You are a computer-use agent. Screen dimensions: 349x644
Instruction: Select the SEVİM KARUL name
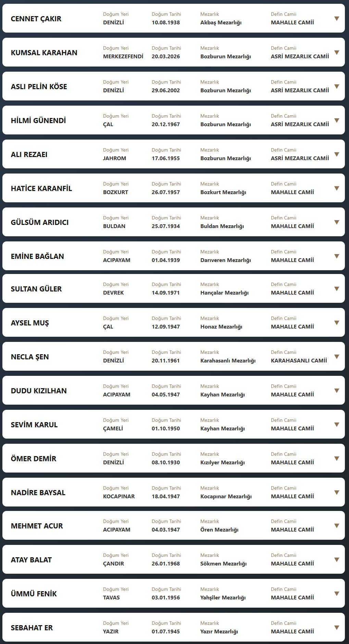[34, 425]
